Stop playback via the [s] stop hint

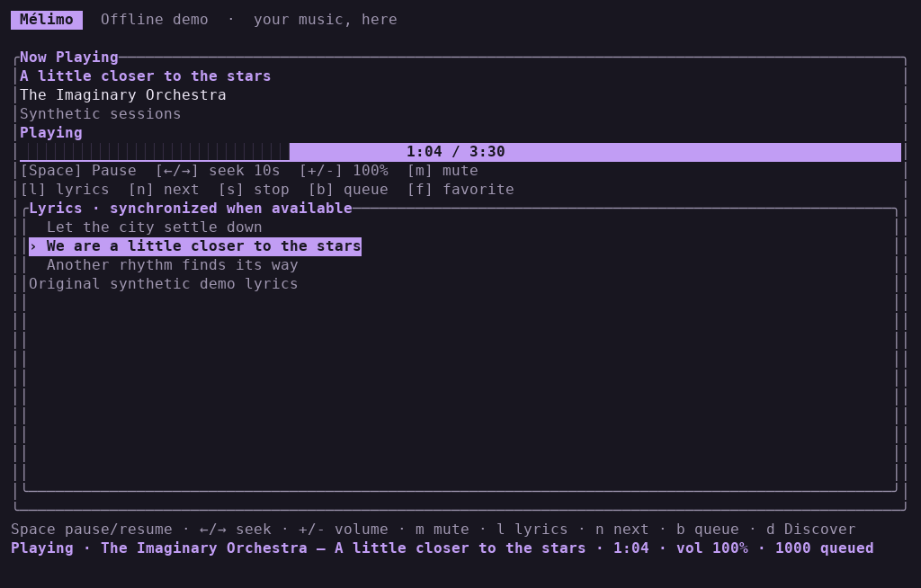pyautogui.click(x=254, y=189)
